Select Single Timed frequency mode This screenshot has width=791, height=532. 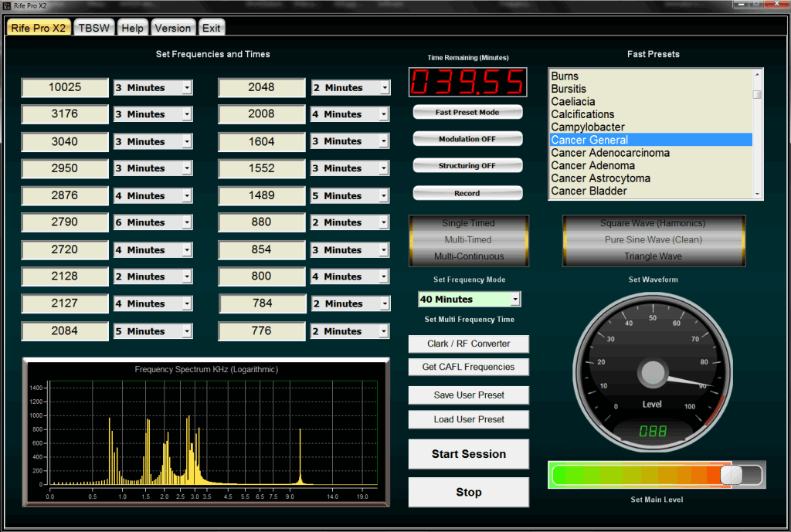click(469, 223)
